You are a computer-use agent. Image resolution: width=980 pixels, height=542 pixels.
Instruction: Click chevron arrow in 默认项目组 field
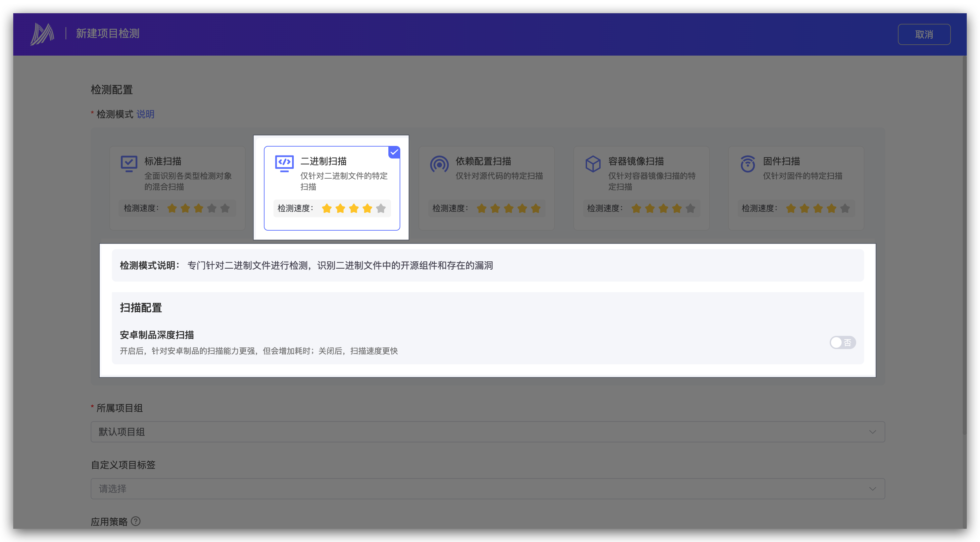tap(872, 432)
